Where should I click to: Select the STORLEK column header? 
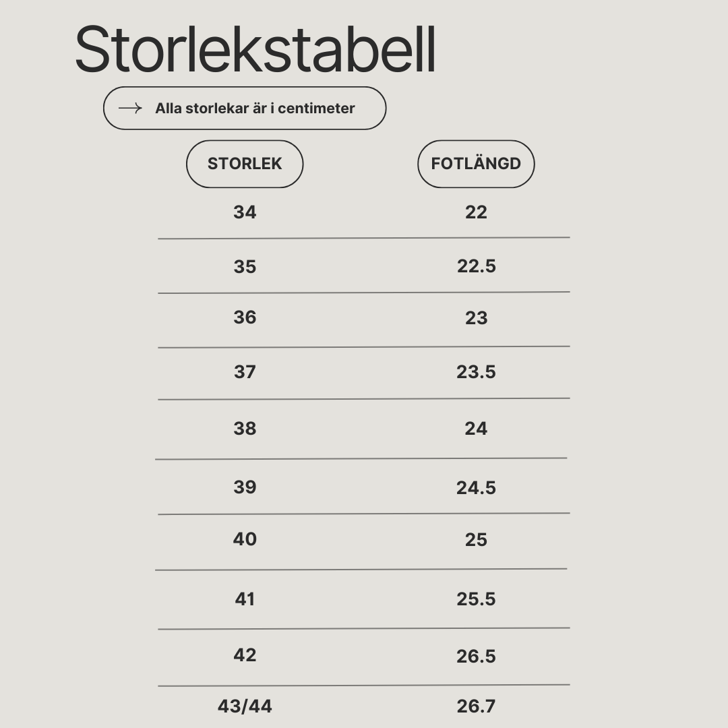(245, 164)
